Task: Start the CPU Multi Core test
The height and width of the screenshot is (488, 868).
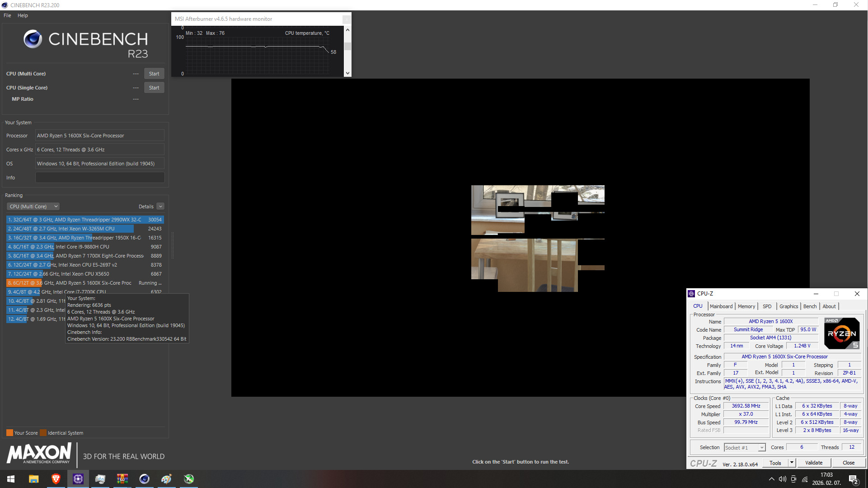Action: (x=154, y=74)
